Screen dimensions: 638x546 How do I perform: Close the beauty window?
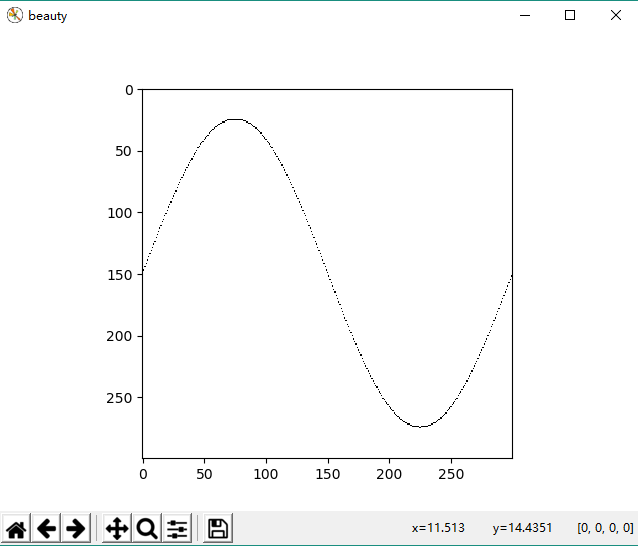coord(616,15)
